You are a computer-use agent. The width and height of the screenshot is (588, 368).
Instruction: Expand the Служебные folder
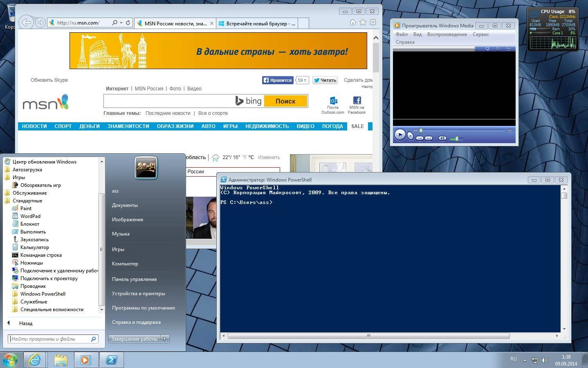34,302
